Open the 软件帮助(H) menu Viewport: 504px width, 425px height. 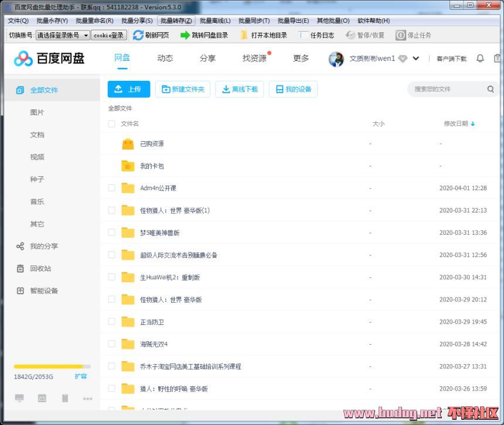pos(373,21)
